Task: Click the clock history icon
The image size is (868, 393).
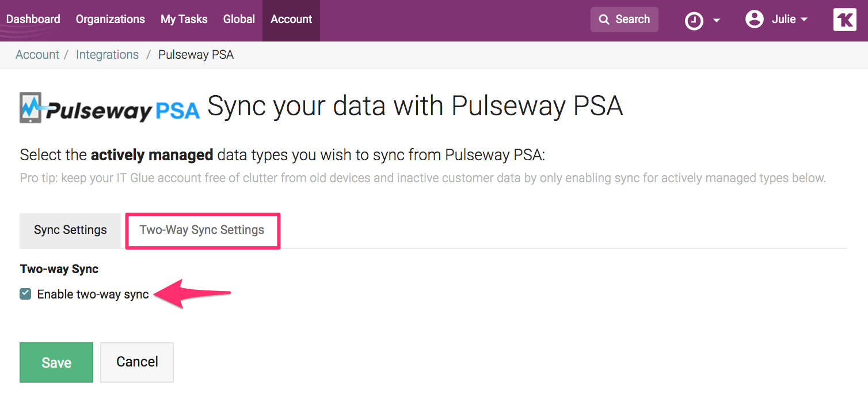Action: [694, 21]
